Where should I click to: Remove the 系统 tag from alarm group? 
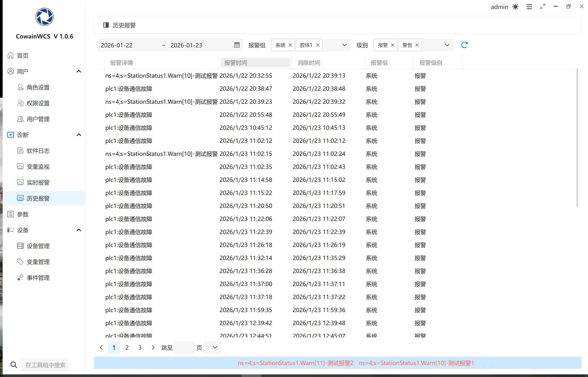tap(290, 45)
